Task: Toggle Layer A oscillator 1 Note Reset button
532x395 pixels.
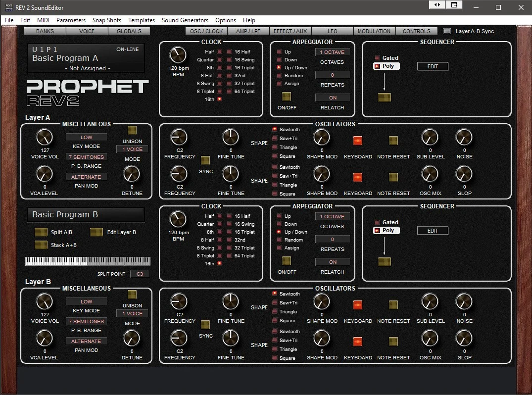Action: pyautogui.click(x=393, y=141)
